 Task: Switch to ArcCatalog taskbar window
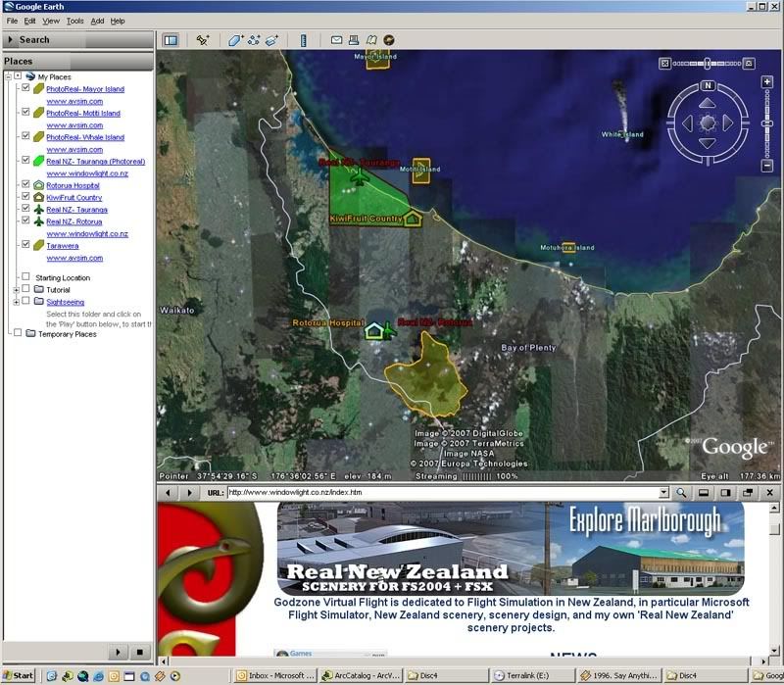point(360,676)
